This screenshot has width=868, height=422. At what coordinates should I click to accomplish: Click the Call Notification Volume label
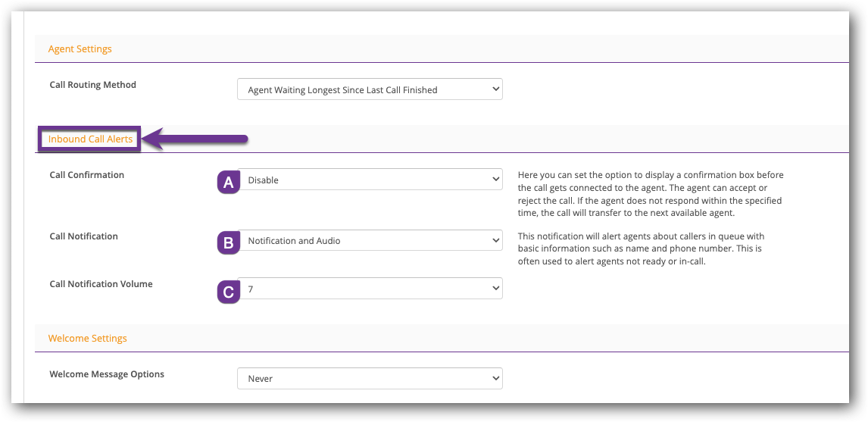coord(101,283)
